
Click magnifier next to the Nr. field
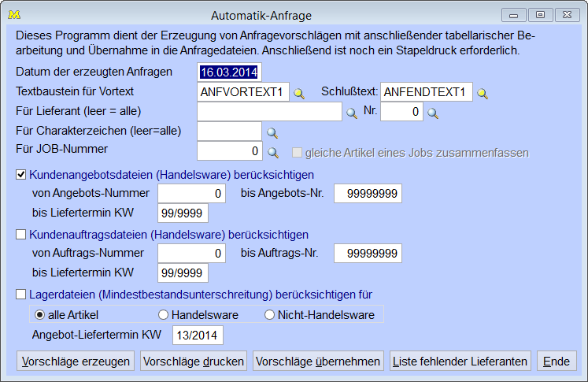coord(433,113)
